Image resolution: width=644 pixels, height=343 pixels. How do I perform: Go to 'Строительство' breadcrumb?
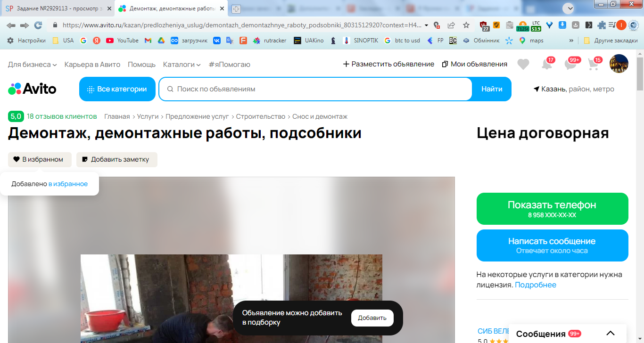261,116
